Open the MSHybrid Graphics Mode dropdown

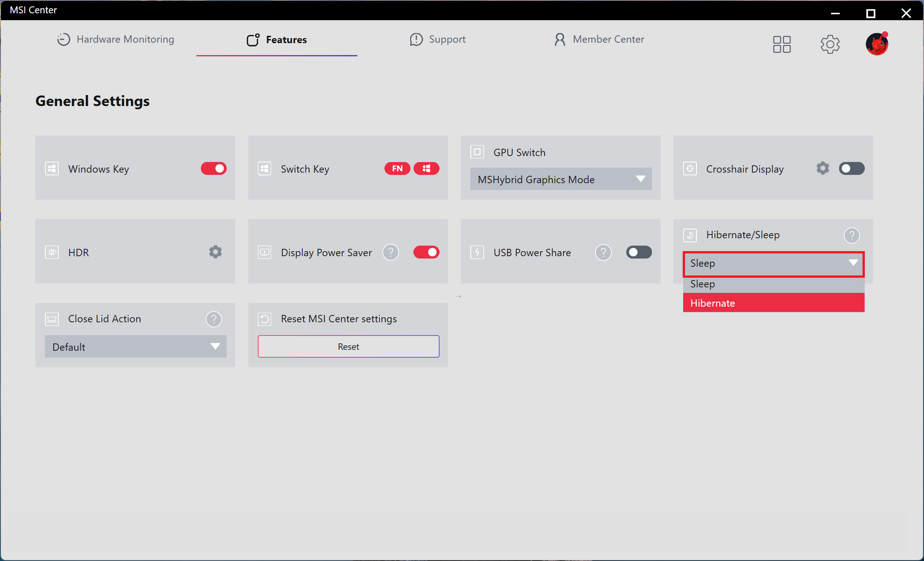pos(561,179)
